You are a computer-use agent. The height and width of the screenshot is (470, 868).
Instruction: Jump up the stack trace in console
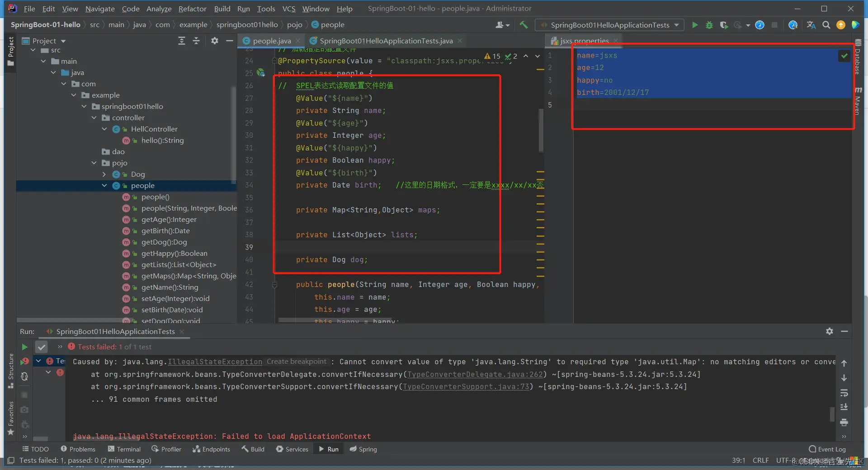[844, 363]
